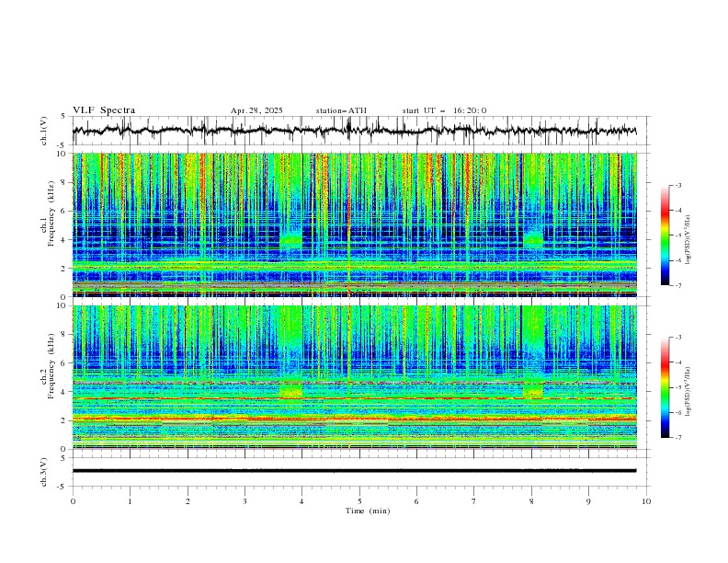Click the green 2 kHz horizontal band in ch.1 spectrogram

(x=354, y=266)
